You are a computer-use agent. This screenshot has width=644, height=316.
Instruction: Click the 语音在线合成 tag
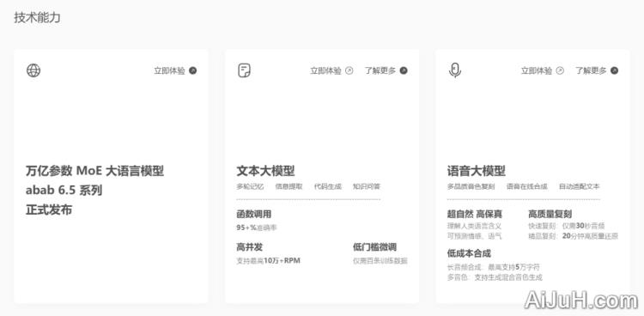click(527, 186)
